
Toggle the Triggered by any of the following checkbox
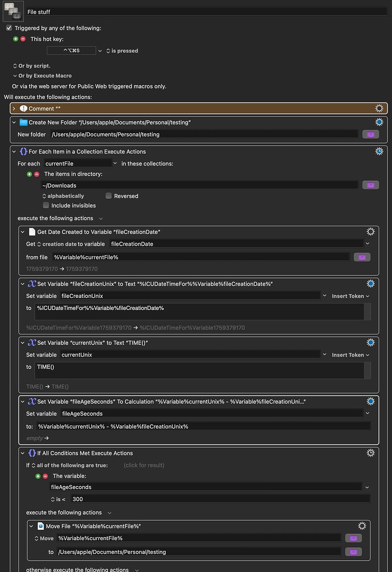tap(9, 28)
